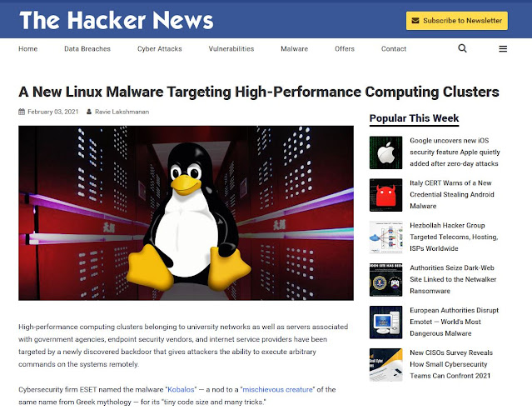Select the Vulnerabilities menu item
532x410 pixels.
pos(231,49)
